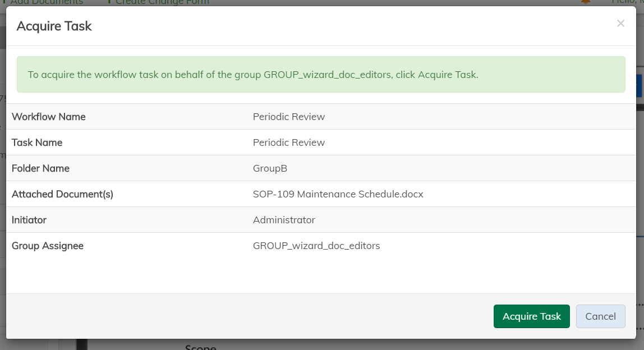This screenshot has height=350, width=644.
Task: Click the Periodic Review workflow name value
Action: pos(289,117)
